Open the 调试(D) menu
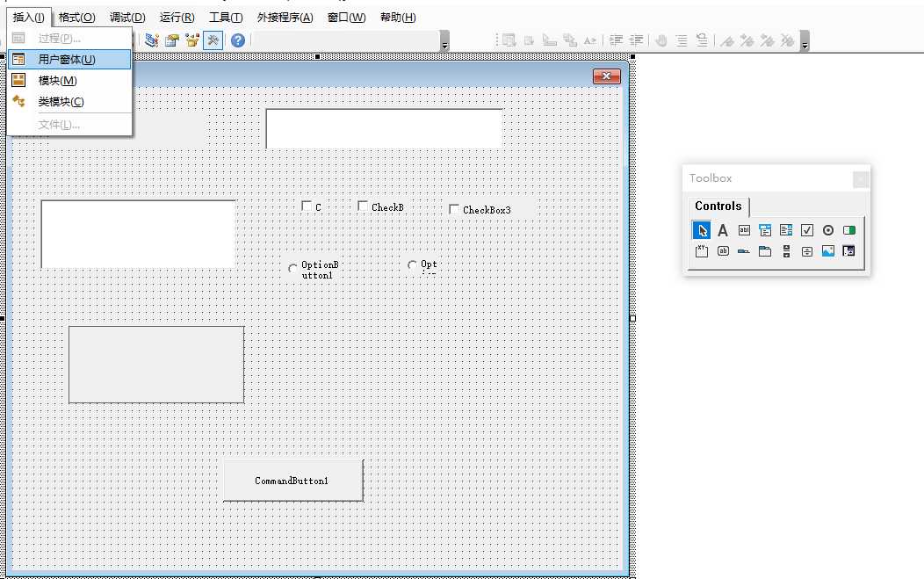Image resolution: width=924 pixels, height=579 pixels. (127, 17)
